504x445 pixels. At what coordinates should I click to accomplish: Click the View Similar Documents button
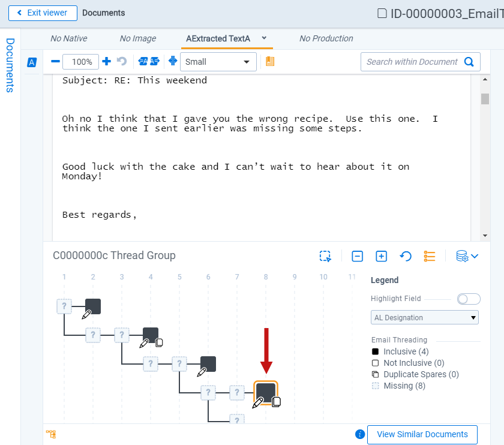[x=422, y=434]
